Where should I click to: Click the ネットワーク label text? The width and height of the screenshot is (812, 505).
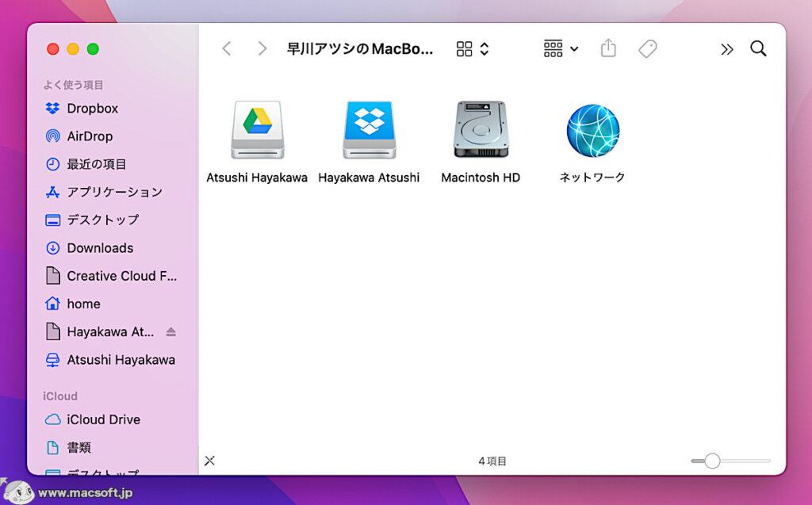(x=592, y=178)
